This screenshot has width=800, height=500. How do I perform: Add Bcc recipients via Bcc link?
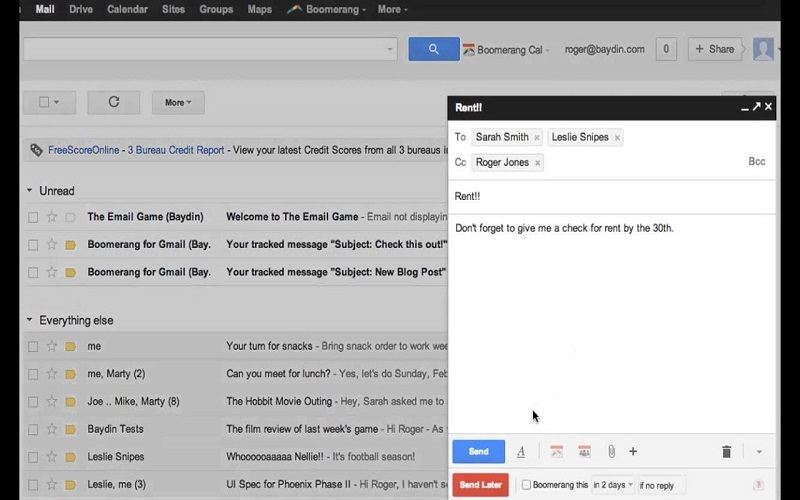[757, 162]
